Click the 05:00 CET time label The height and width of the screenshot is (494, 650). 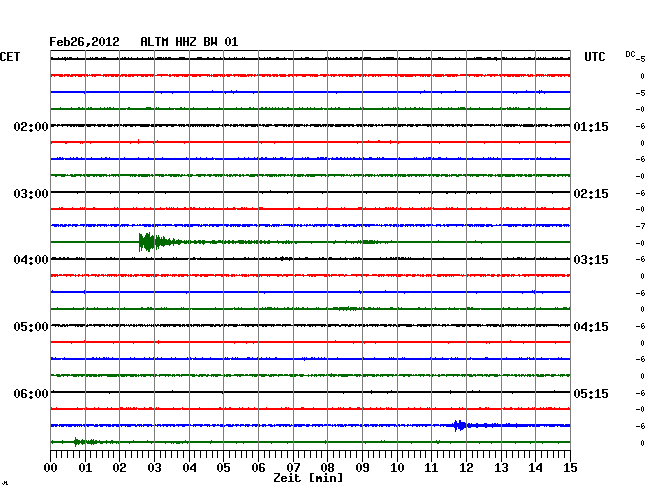(x=31, y=327)
